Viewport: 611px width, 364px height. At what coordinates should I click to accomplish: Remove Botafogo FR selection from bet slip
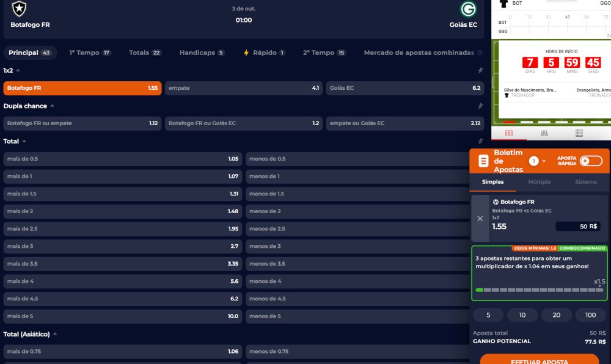pyautogui.click(x=480, y=218)
